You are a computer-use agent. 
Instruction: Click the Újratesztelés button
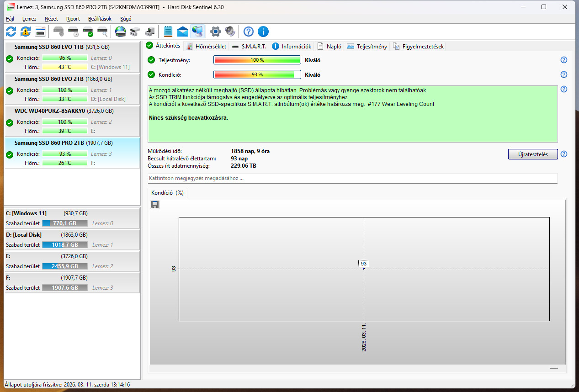pos(533,154)
